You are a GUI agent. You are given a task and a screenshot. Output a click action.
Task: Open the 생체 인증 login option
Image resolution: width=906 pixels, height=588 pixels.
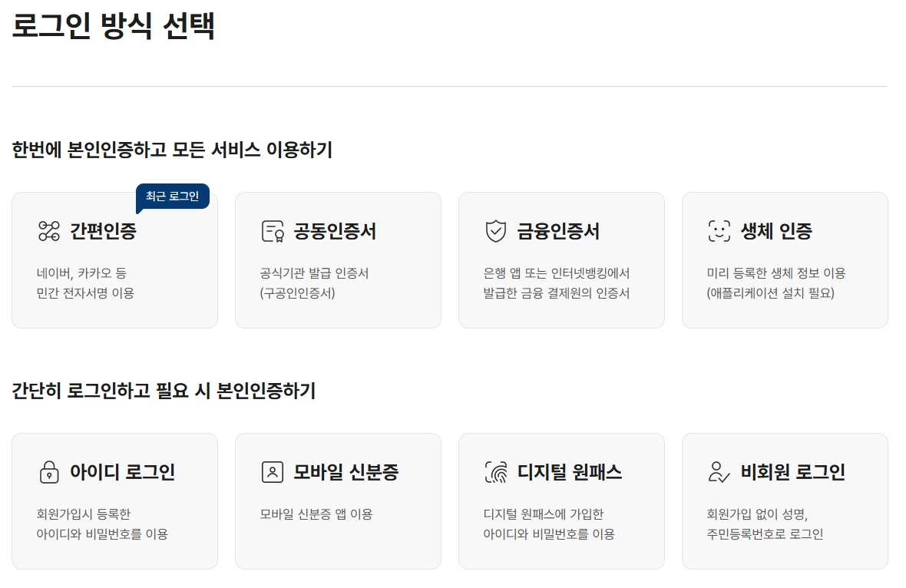point(785,259)
